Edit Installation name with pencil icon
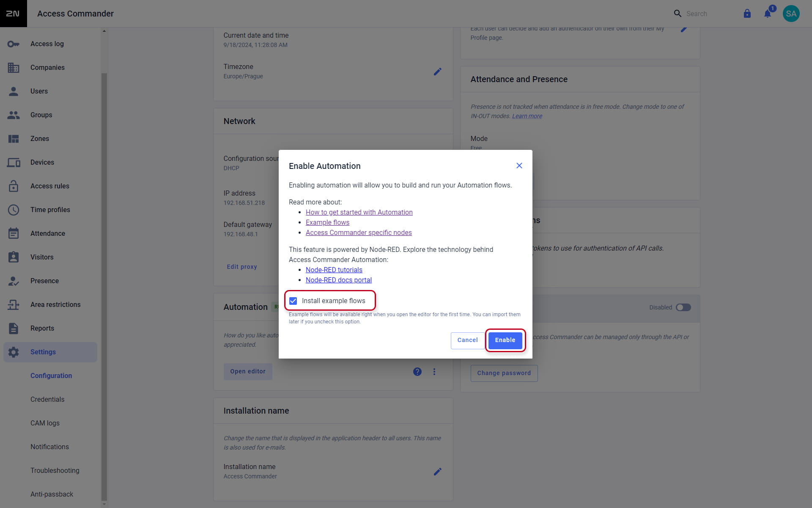The width and height of the screenshot is (812, 508). pyautogui.click(x=438, y=472)
